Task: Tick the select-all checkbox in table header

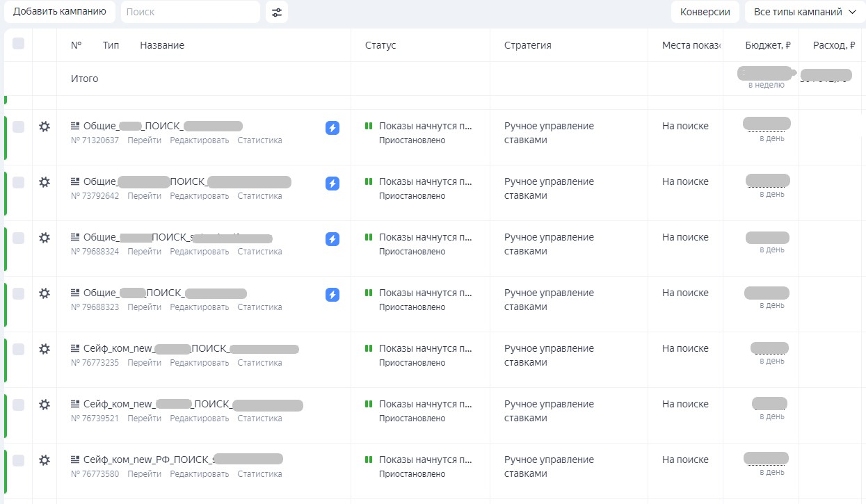Action: pyautogui.click(x=19, y=43)
